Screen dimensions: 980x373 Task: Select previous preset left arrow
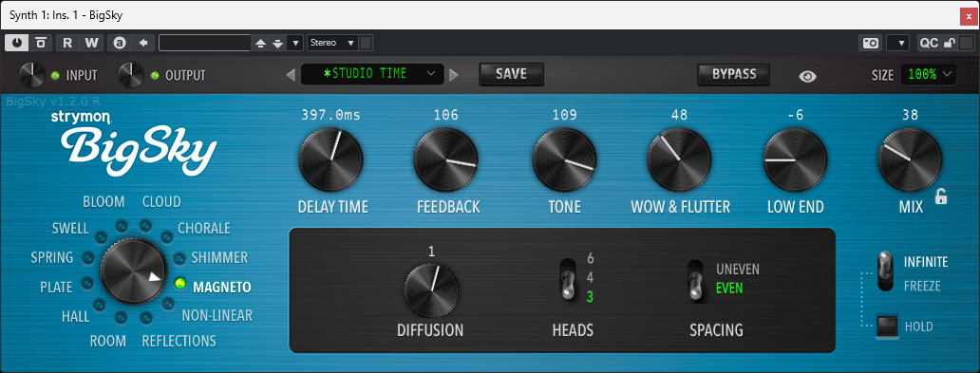291,75
